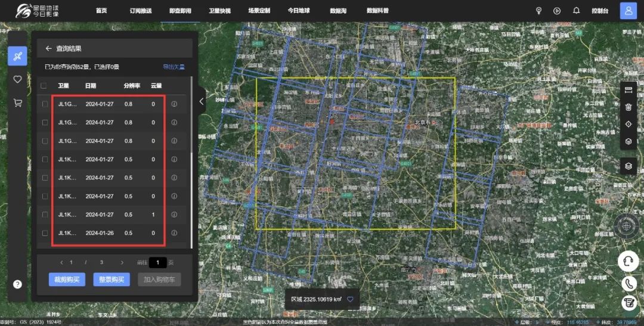Click the go-to page number input
The height and width of the screenshot is (326, 644).
click(x=157, y=262)
